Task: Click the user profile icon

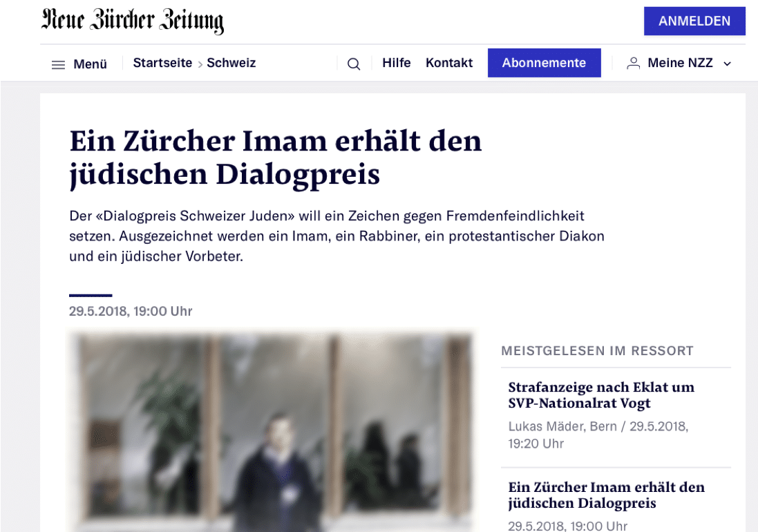Action: 633,64
